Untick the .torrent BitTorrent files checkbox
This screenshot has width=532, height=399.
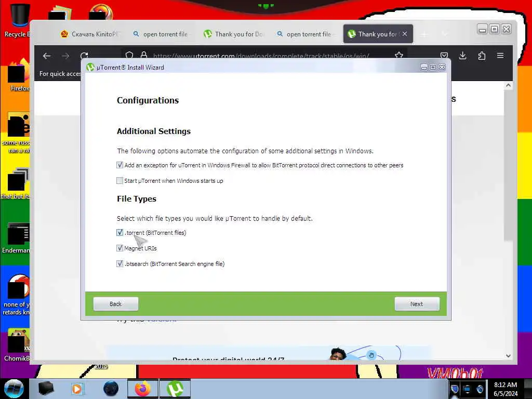[120, 233]
